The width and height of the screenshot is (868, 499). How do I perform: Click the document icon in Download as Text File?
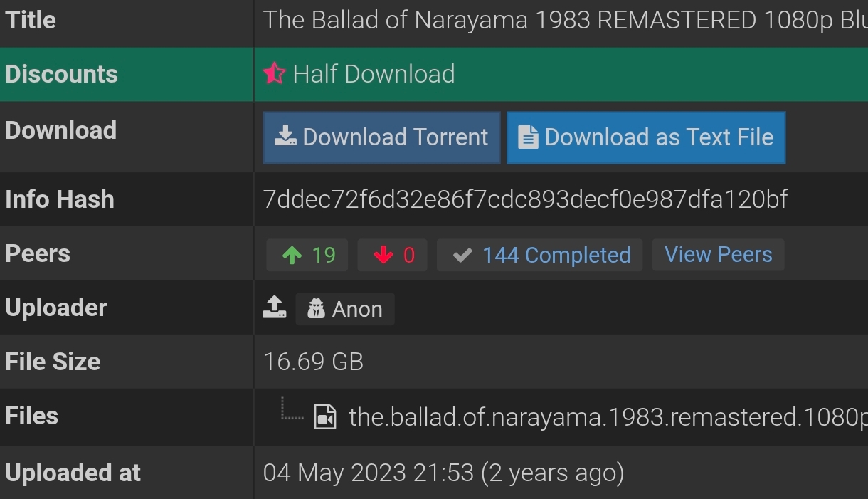click(x=527, y=137)
